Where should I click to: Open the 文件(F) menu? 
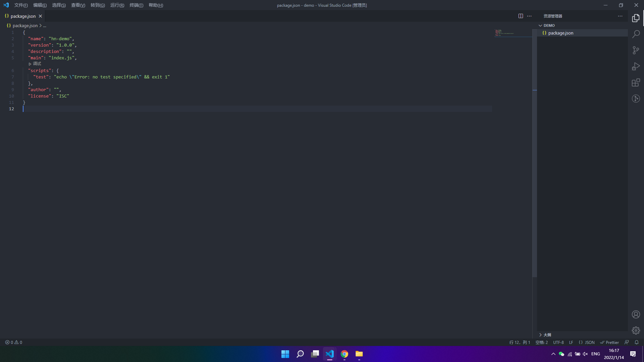click(21, 5)
